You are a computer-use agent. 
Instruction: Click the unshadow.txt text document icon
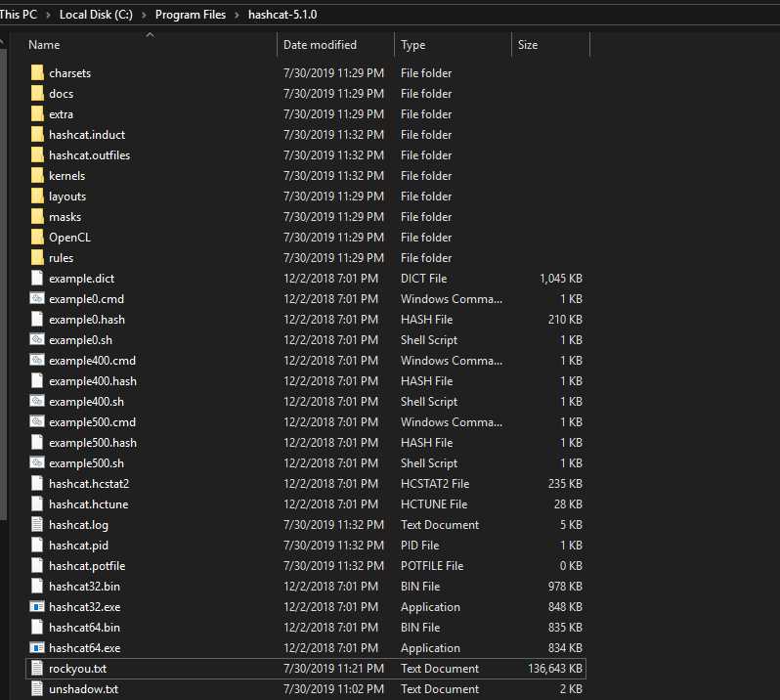[x=37, y=688]
